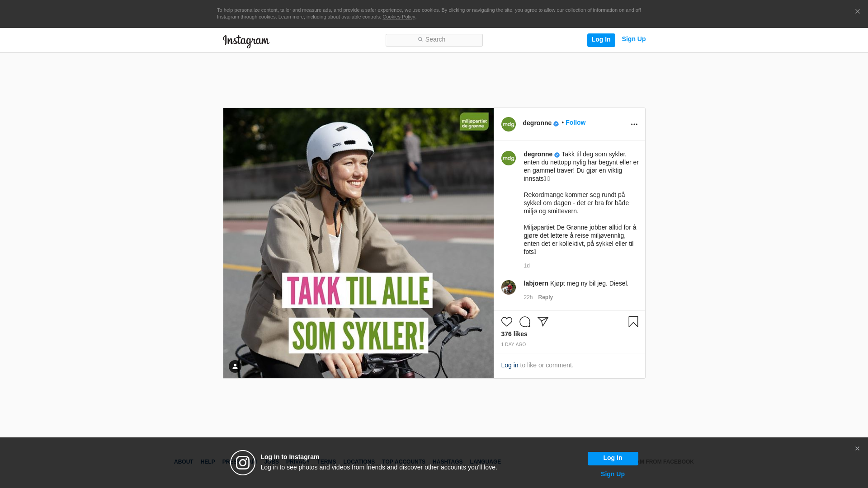Click labjoern's profile picture
This screenshot has height=488, width=868.
pos(508,287)
